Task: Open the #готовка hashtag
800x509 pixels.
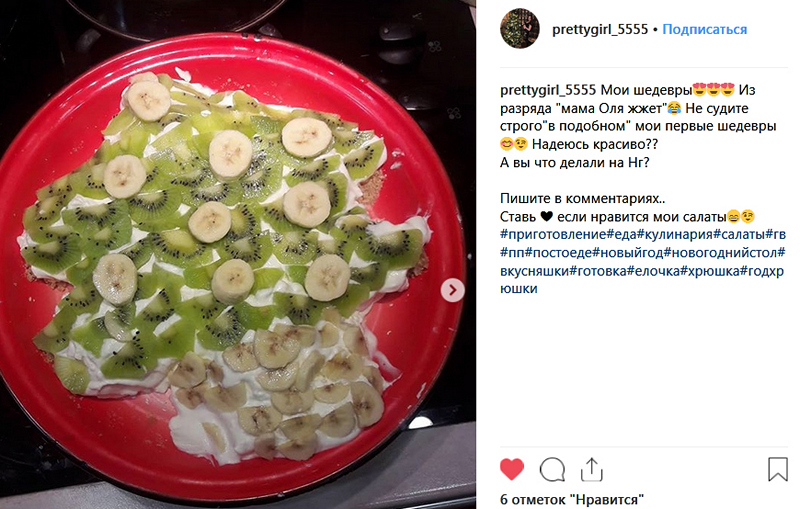Action: coord(599,271)
